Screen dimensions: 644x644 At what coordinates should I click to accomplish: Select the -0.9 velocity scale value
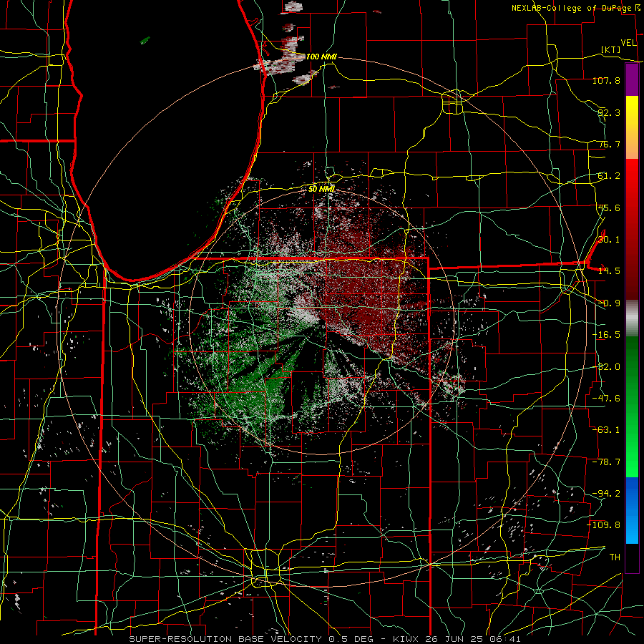click(x=609, y=303)
